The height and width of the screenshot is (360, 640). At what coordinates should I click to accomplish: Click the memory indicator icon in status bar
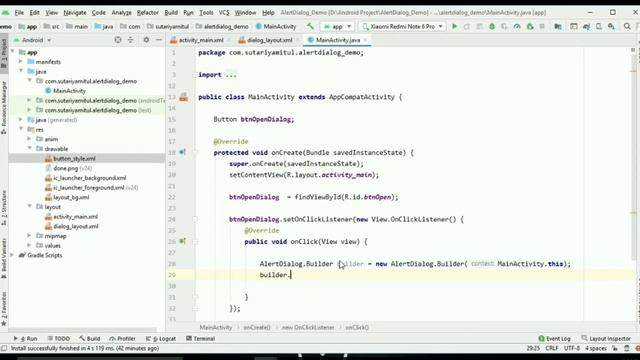point(627,348)
